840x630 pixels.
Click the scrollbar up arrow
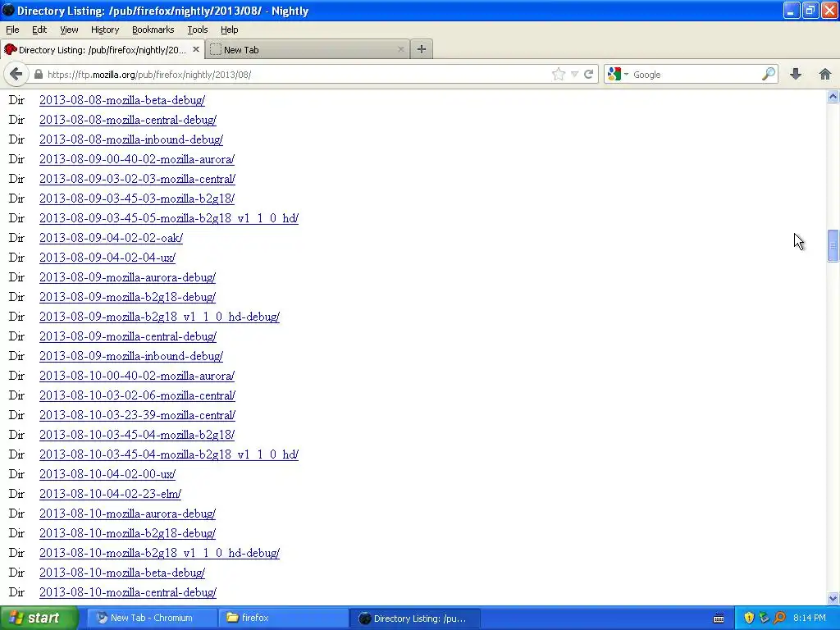coord(833,97)
